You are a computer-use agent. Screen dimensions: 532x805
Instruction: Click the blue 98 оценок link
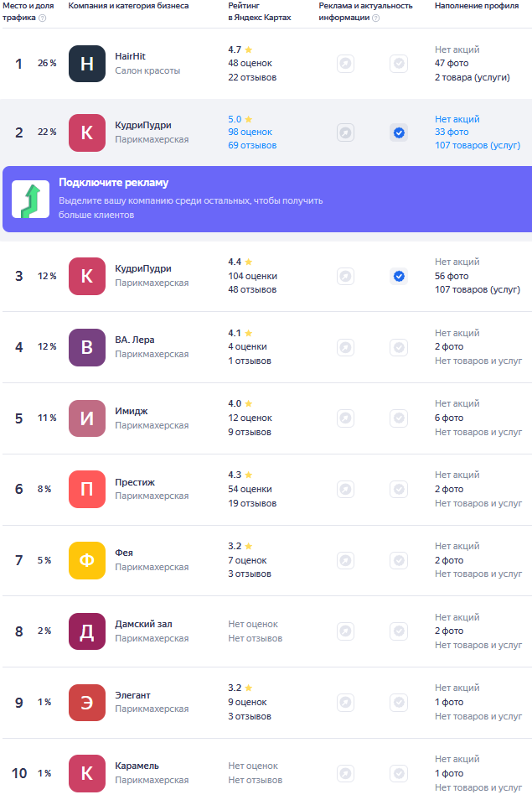250,132
